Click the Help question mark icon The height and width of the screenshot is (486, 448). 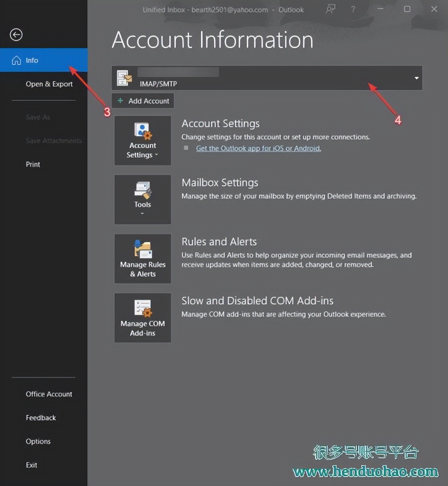coord(353,9)
